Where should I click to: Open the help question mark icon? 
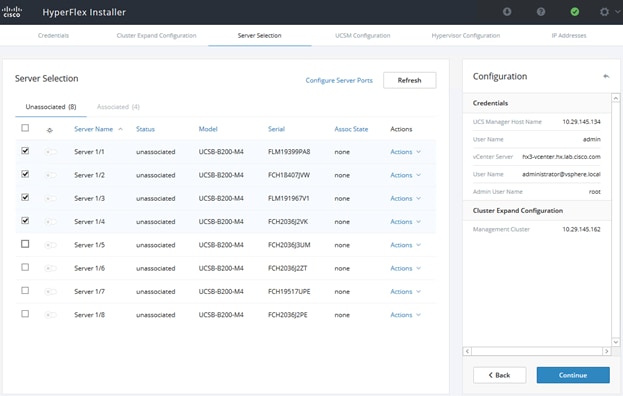click(x=541, y=12)
